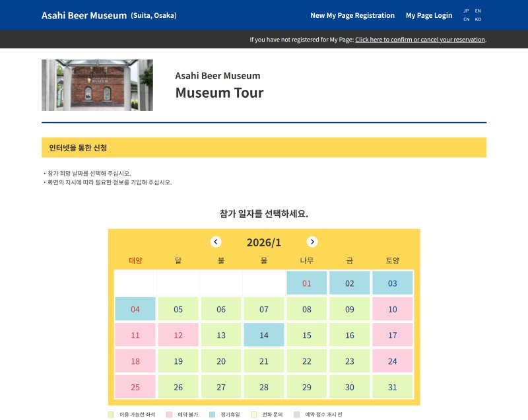Click the '토양' Saturday column header
The height and width of the screenshot is (420, 528).
point(393,260)
